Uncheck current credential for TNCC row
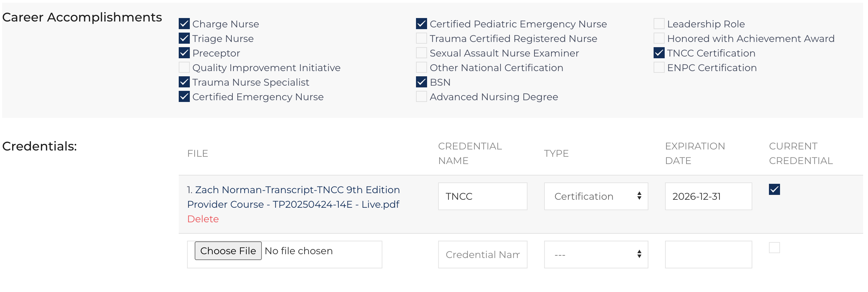 click(x=774, y=190)
